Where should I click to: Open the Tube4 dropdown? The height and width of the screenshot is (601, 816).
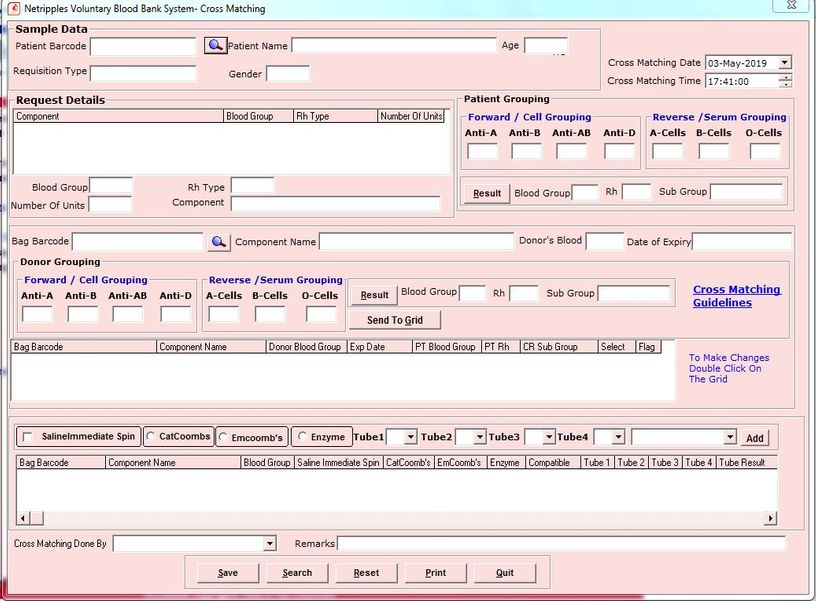[x=618, y=437]
